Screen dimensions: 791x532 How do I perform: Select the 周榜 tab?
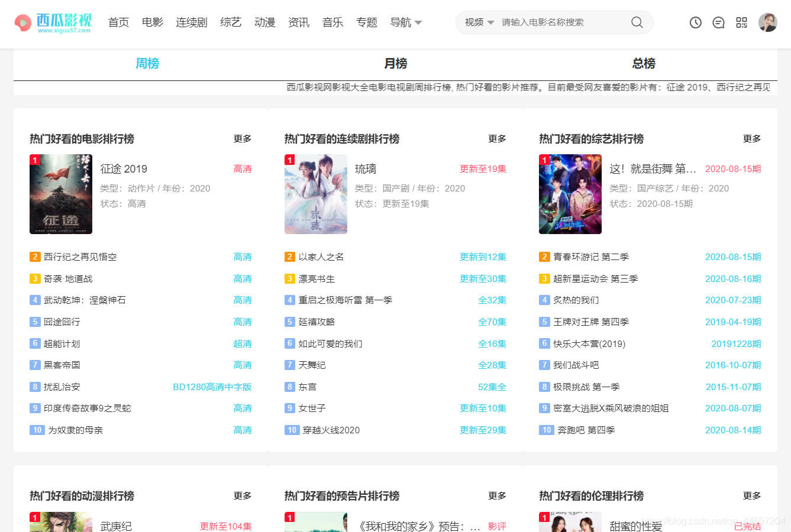147,63
